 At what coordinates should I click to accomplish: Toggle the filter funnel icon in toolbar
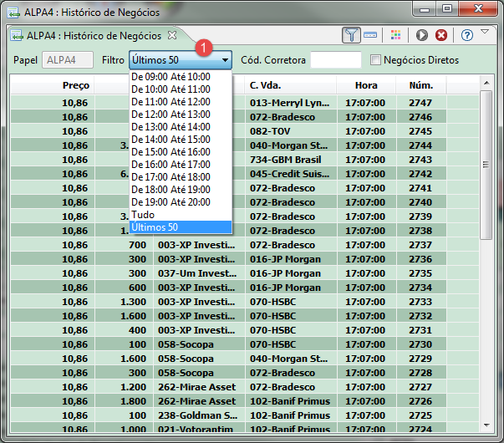(x=351, y=35)
